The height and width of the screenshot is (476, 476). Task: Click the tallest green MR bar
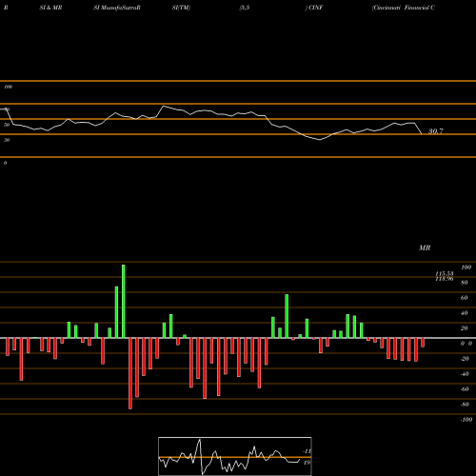[124, 301]
